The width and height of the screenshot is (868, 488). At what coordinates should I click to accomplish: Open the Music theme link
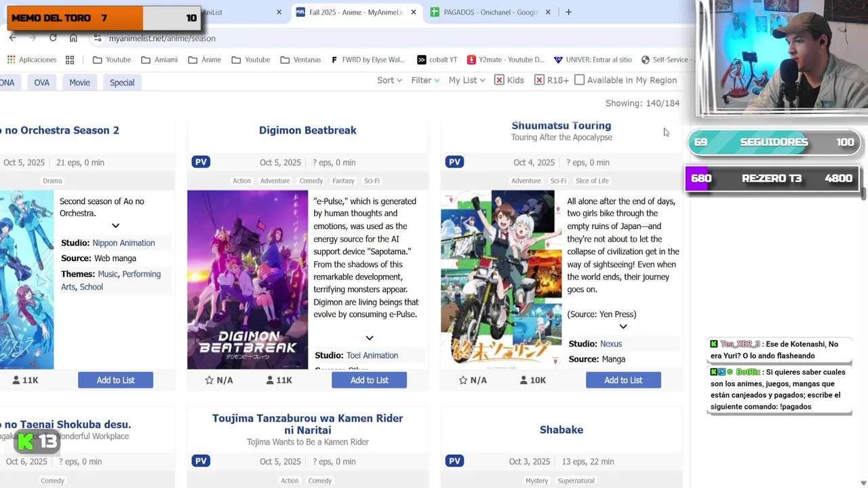pyautogui.click(x=108, y=274)
